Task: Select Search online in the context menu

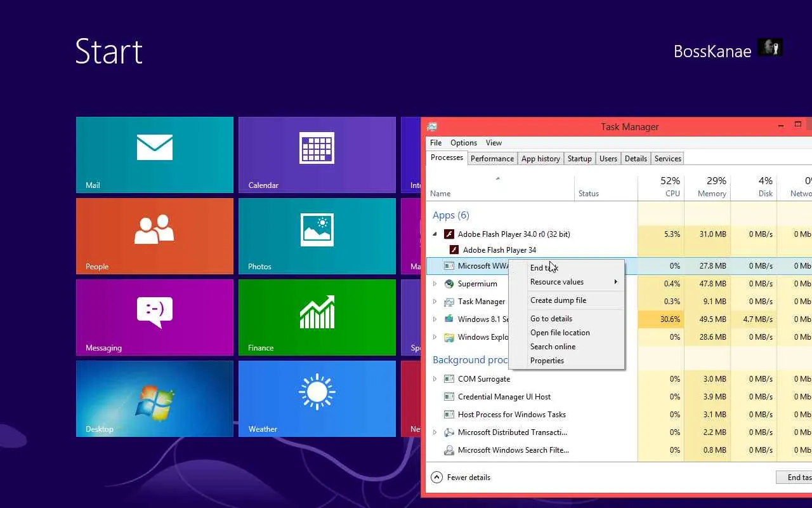Action: pos(567,347)
